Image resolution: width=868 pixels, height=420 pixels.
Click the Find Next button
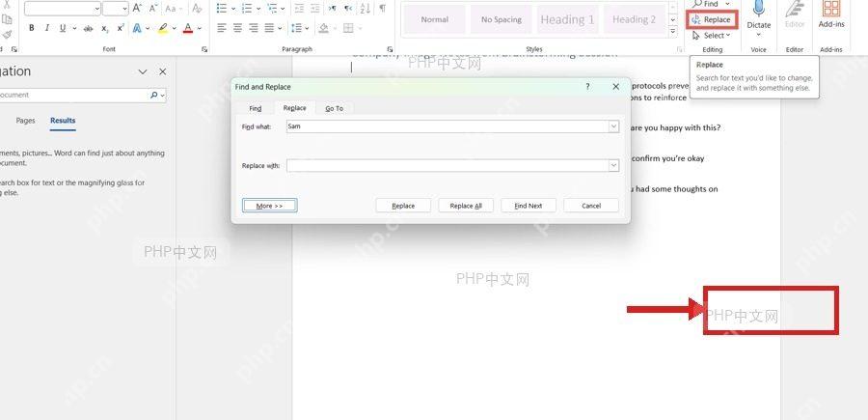click(529, 206)
